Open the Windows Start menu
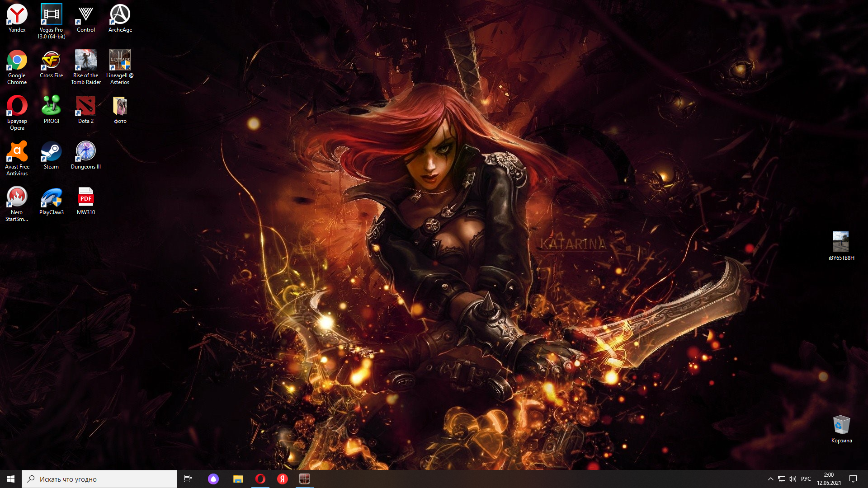The width and height of the screenshot is (868, 488). point(11,479)
